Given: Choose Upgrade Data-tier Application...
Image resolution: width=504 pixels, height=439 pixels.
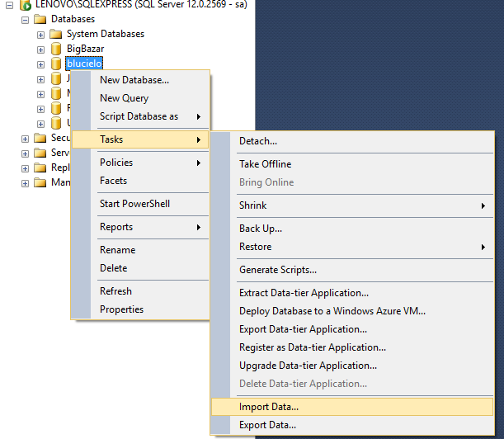Looking at the screenshot, I should [352, 366].
